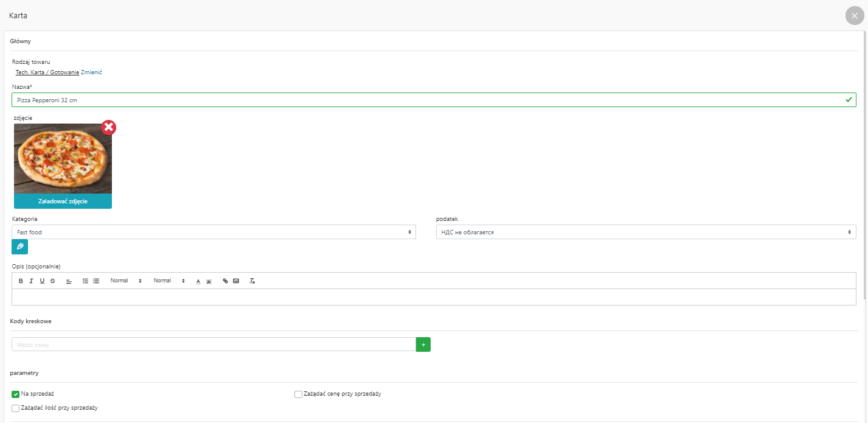Apply underline in the Opis toolbar
This screenshot has height=423, width=868.
(x=42, y=281)
